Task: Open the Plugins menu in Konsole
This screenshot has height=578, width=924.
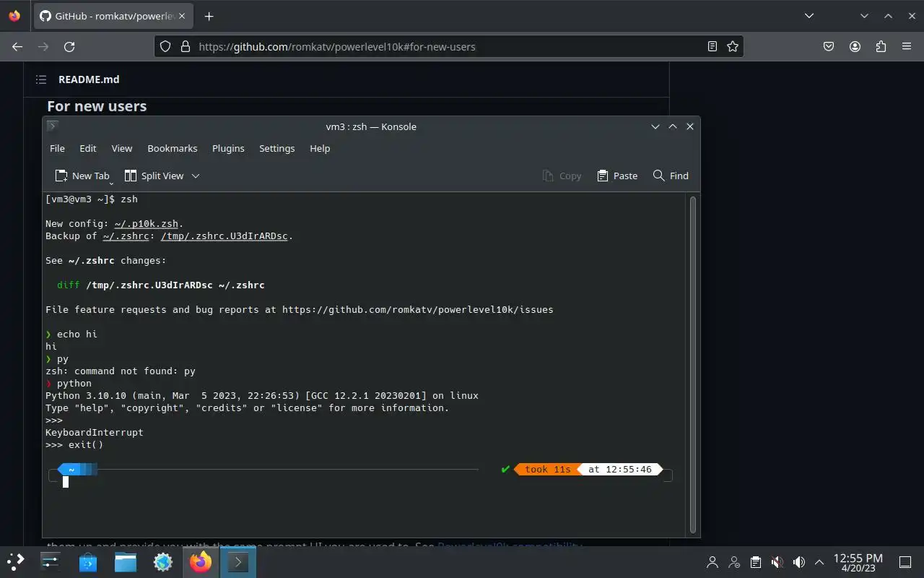Action: pos(228,148)
